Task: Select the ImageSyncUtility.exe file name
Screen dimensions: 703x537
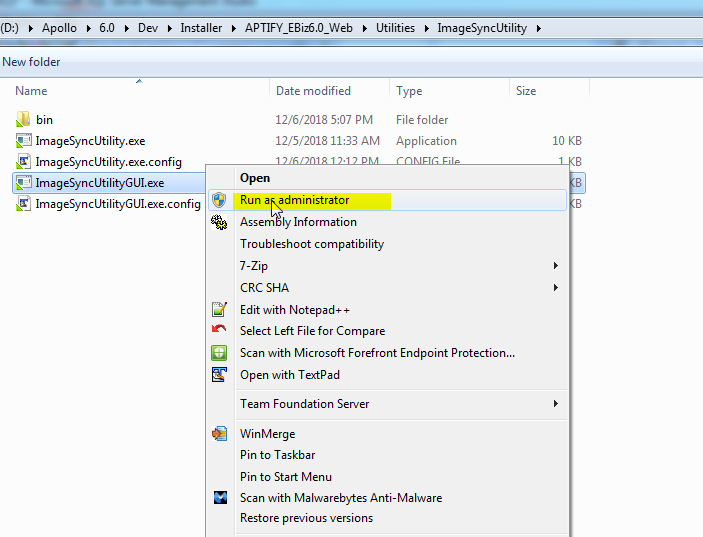Action: 90,141
